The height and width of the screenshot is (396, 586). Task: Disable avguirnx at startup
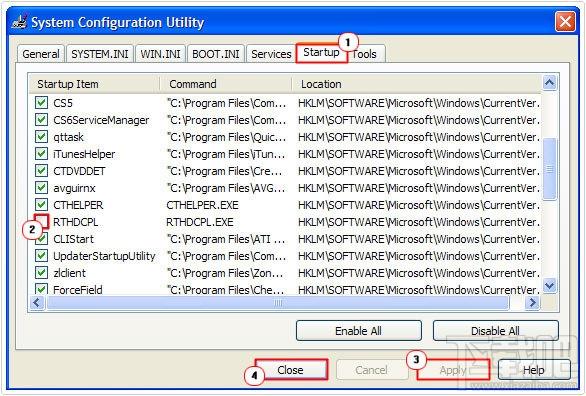click(x=41, y=188)
